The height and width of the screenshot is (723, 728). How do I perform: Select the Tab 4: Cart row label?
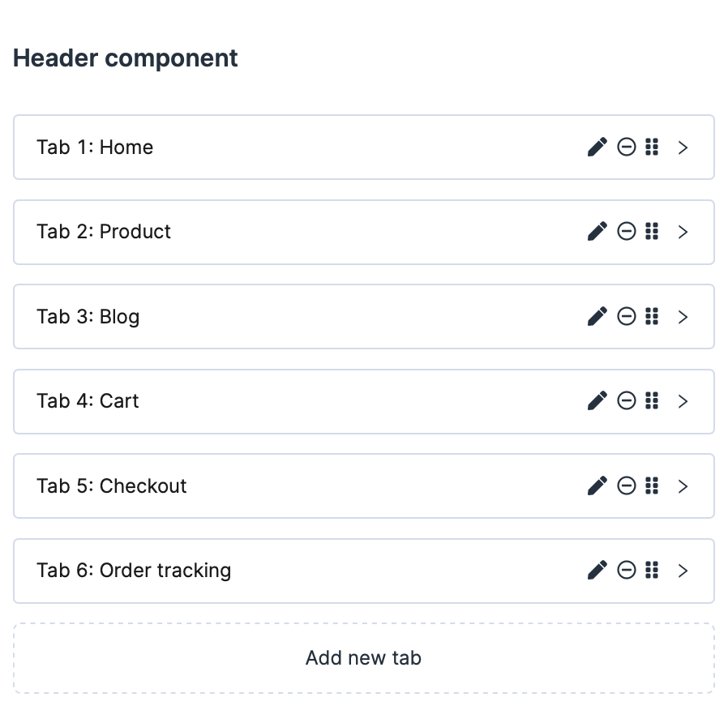click(88, 401)
